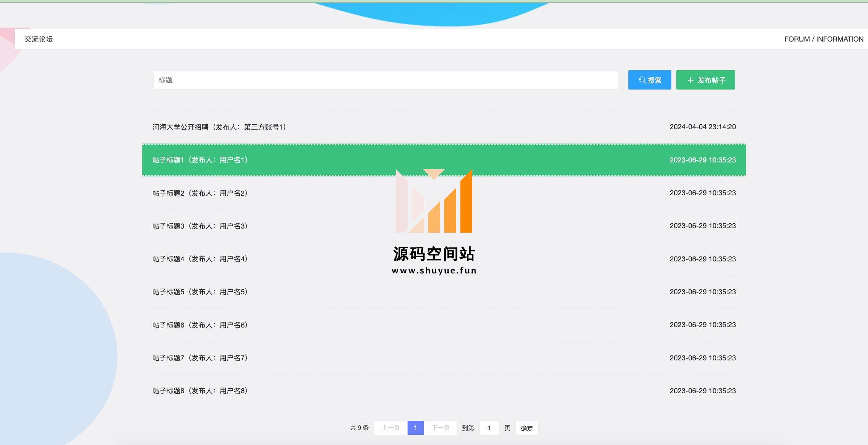Open post 帖子标题2 by 用户名2
868x445 pixels.
pyautogui.click(x=444, y=193)
